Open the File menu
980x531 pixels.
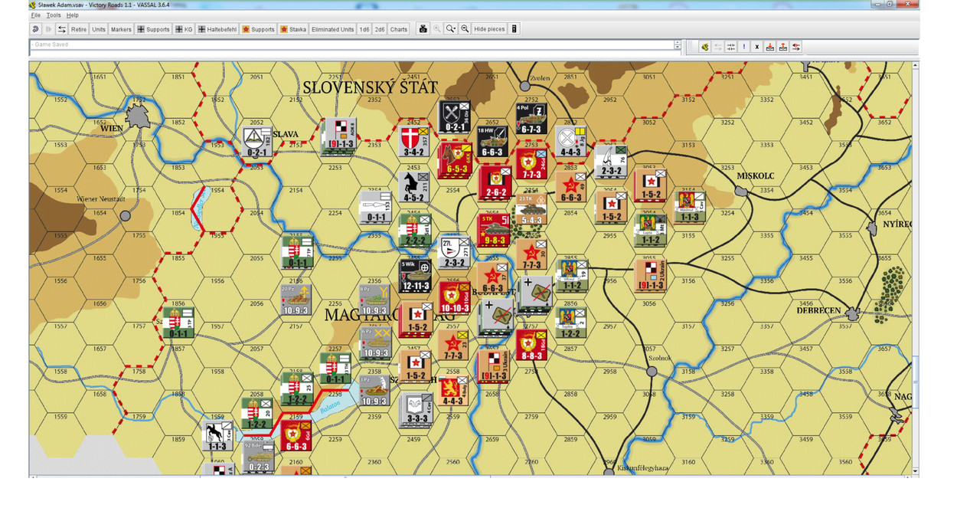tap(36, 15)
